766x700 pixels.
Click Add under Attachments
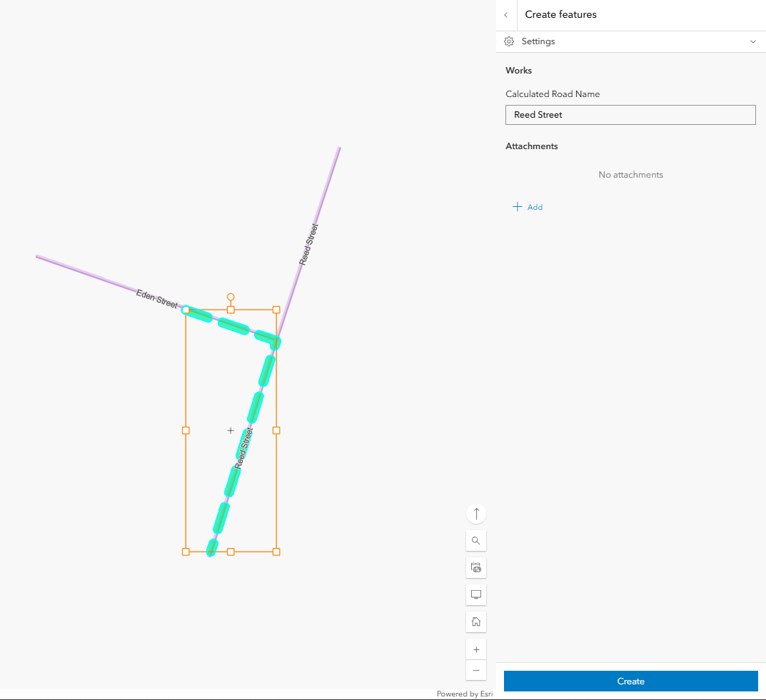(x=528, y=206)
